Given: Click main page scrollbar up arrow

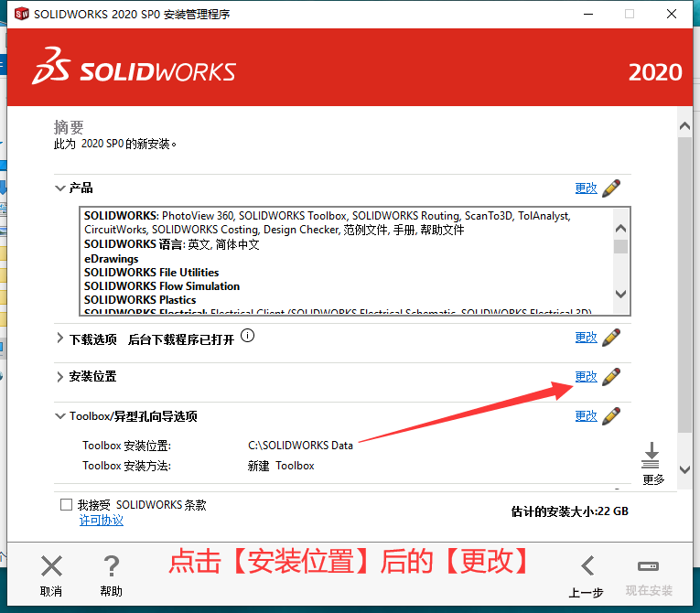Looking at the screenshot, I should coord(684,126).
